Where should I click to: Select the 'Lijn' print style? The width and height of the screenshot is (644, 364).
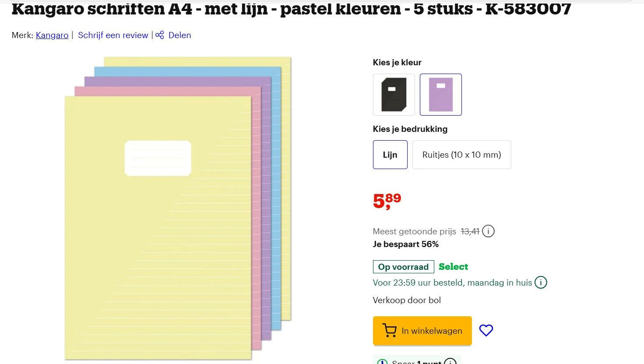point(390,155)
